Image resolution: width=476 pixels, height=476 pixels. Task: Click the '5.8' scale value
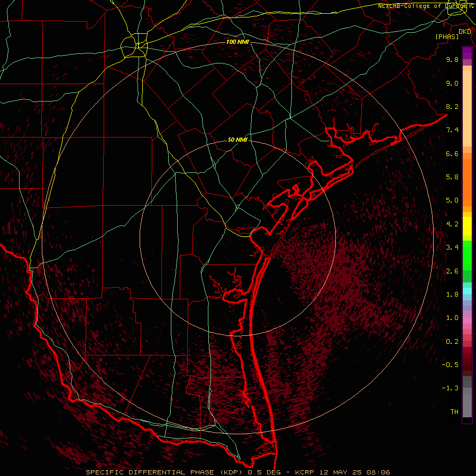click(452, 177)
